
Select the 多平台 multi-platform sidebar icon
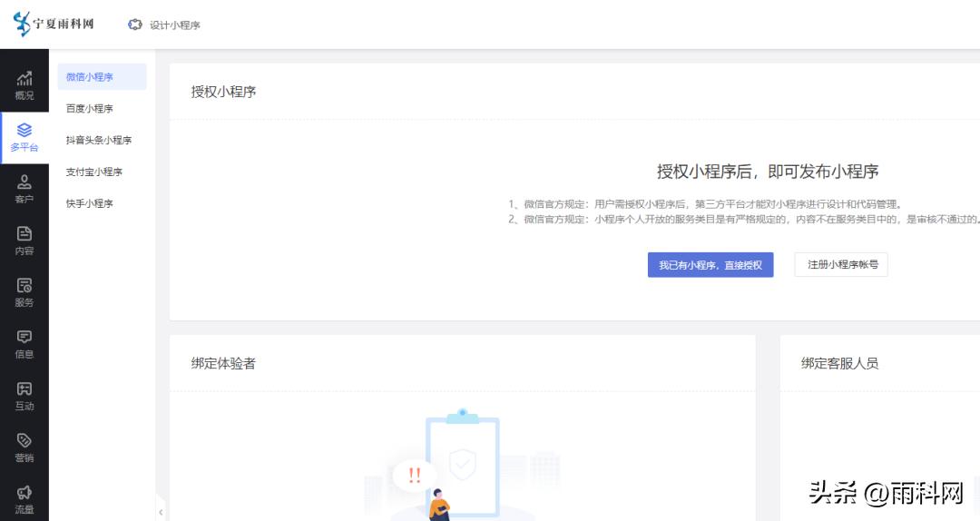coord(24,138)
